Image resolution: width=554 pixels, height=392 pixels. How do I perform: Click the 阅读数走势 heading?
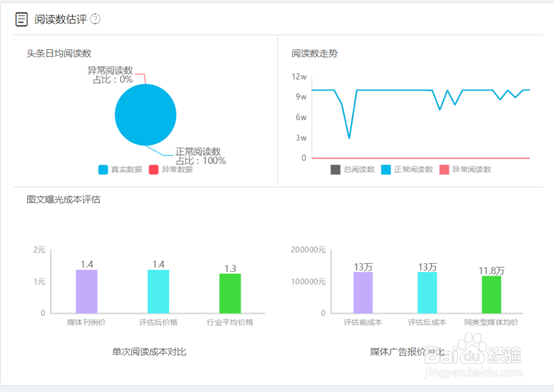click(x=314, y=54)
